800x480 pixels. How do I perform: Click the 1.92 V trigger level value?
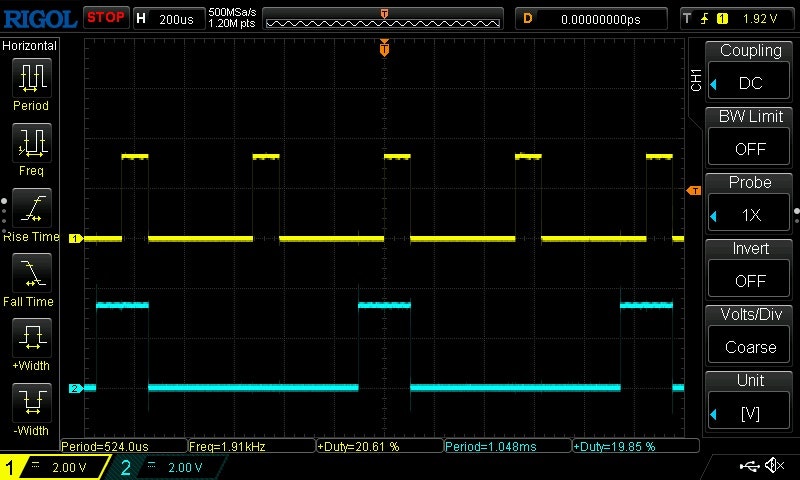760,19
